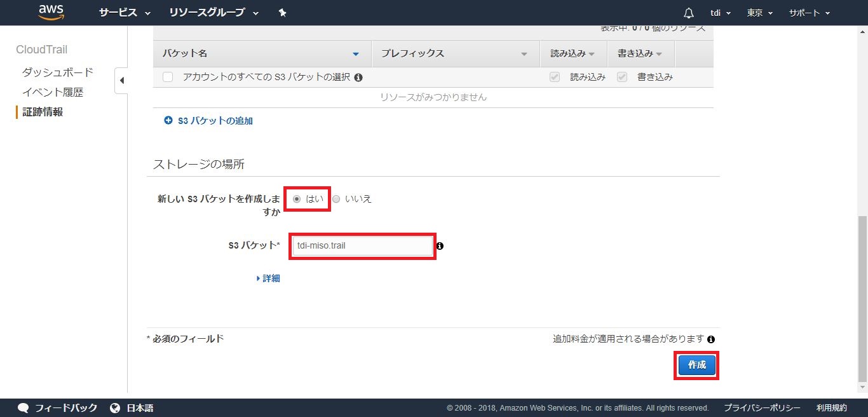Expand the 詳細 section
Screen dimensions: 868x417
click(268, 278)
